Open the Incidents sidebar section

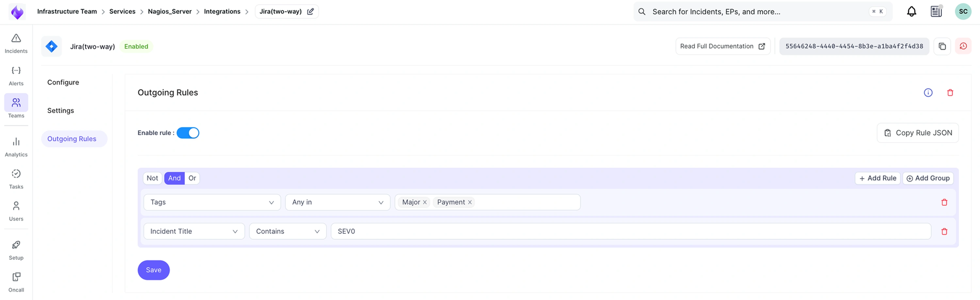pyautogui.click(x=16, y=44)
